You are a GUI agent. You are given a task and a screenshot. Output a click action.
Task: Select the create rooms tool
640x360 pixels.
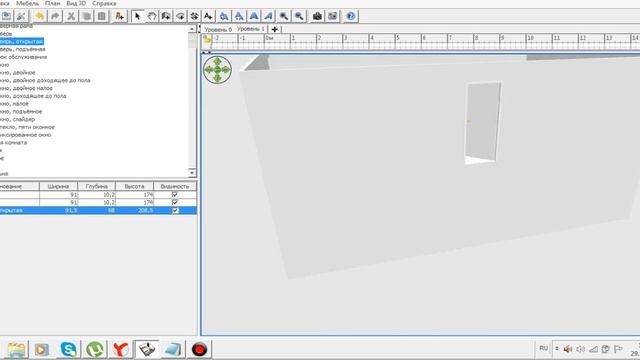180,16
